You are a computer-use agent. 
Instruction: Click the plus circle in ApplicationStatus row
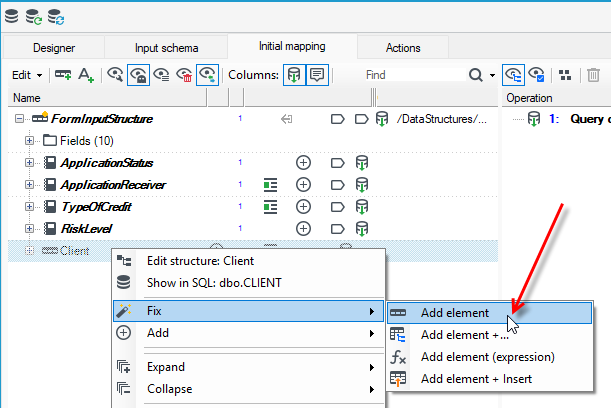pos(303,162)
